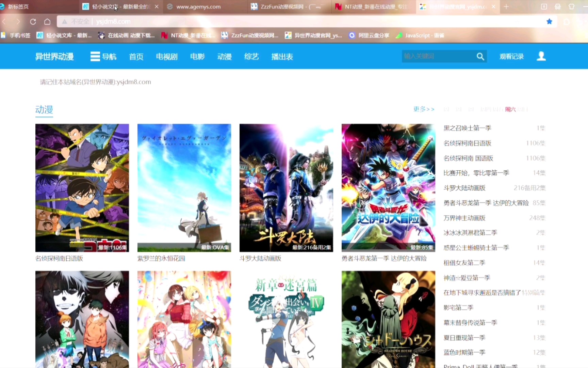Image resolution: width=588 pixels, height=368 pixels.
Task: Open the 导航 hamburger menu
Action: (x=103, y=57)
